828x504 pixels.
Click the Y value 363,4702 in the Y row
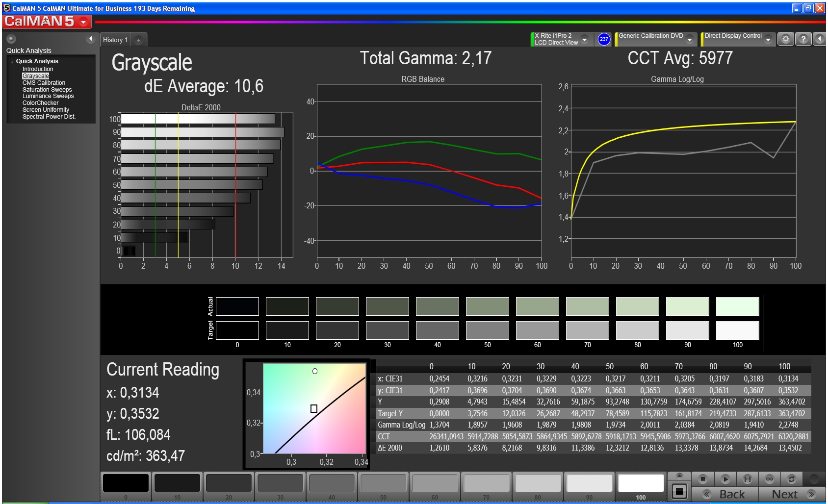coord(792,402)
